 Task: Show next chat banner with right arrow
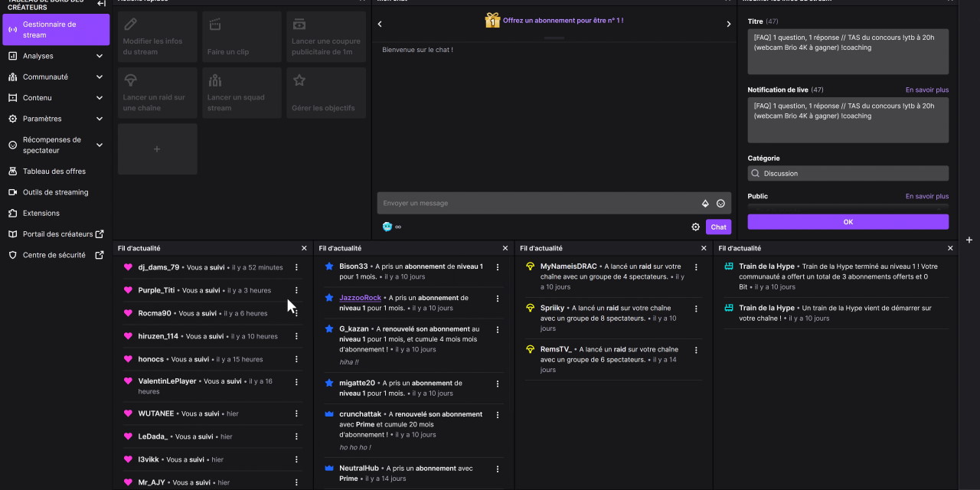pyautogui.click(x=728, y=24)
